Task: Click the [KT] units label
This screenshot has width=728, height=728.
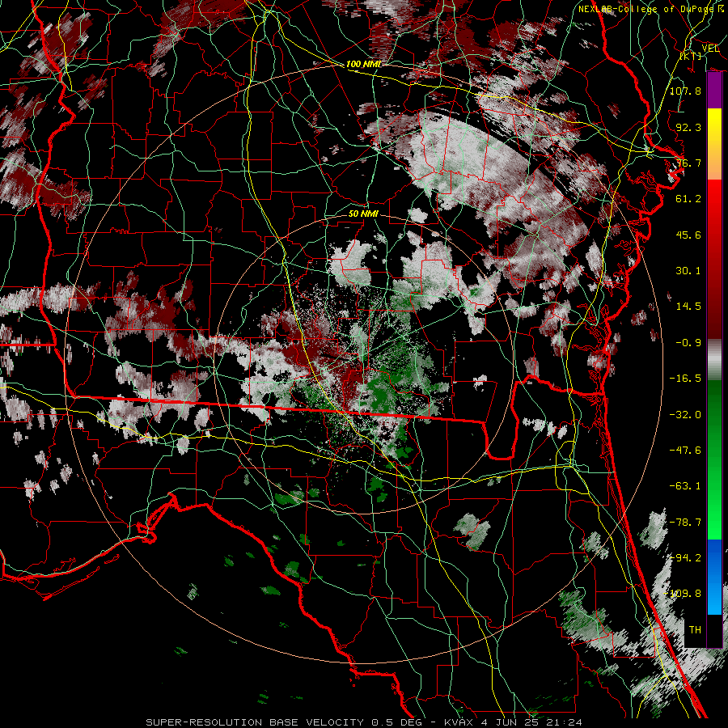Action: [691, 56]
